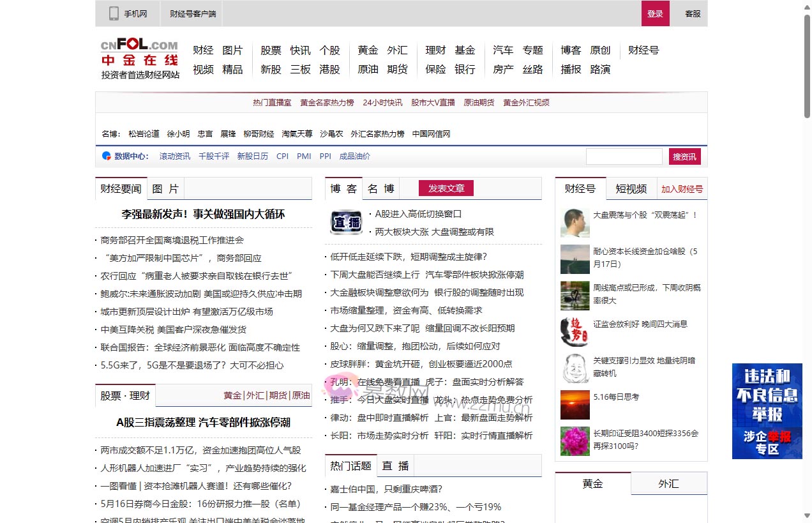Screen dimensions: 812x523
Task: Click the 财经号客户端 client entry
Action: tap(191, 13)
